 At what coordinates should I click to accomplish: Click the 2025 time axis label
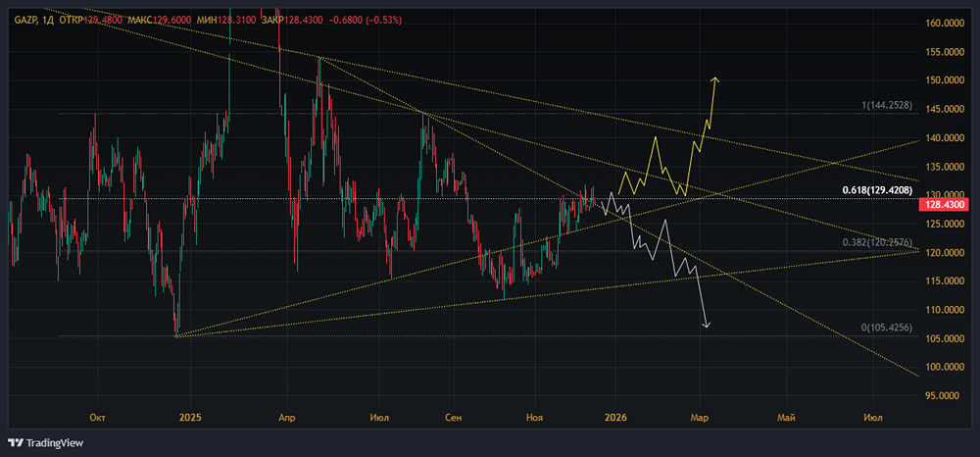pyautogui.click(x=188, y=417)
